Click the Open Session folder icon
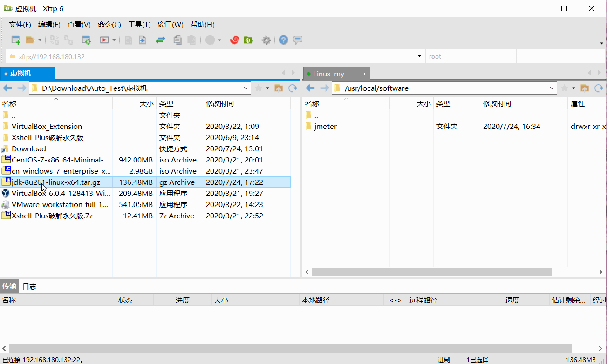The width and height of the screenshot is (607, 364). tap(30, 40)
